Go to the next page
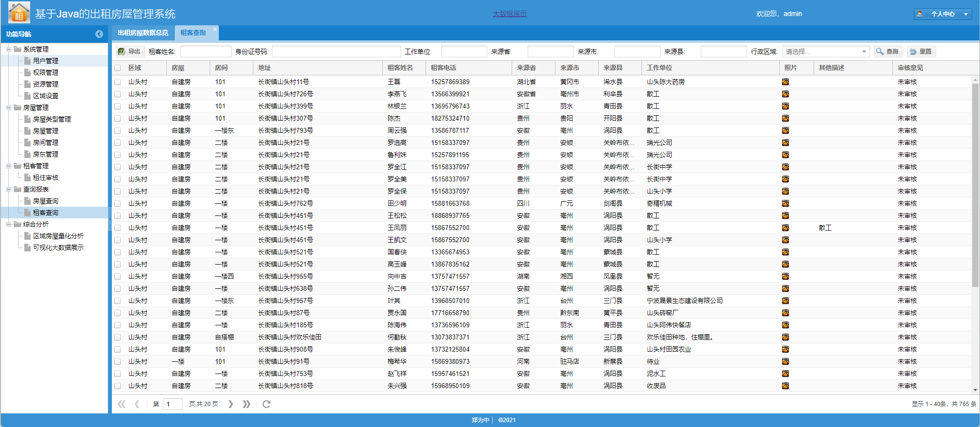The height and width of the screenshot is (427, 980). 231,404
